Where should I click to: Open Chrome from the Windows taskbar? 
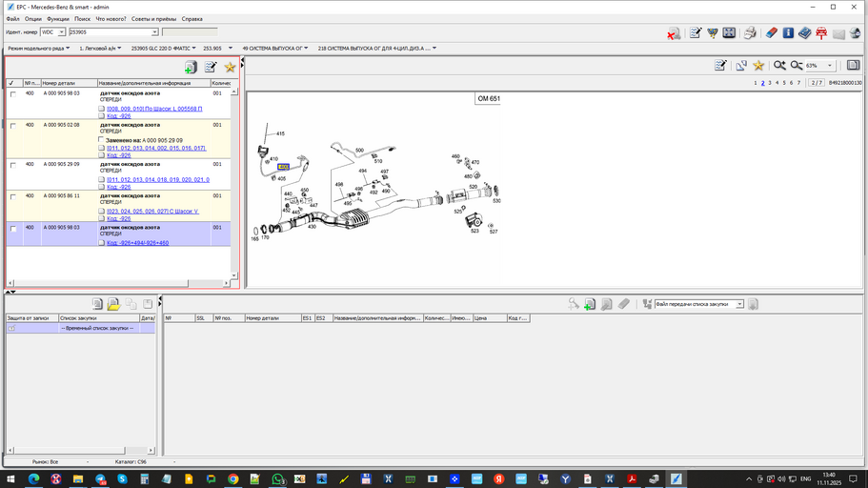232,479
